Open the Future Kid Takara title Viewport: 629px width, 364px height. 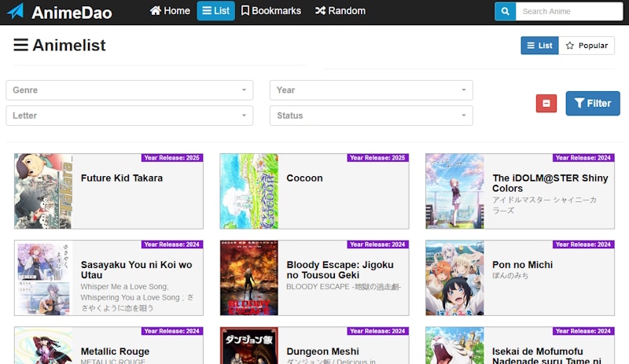click(x=122, y=178)
